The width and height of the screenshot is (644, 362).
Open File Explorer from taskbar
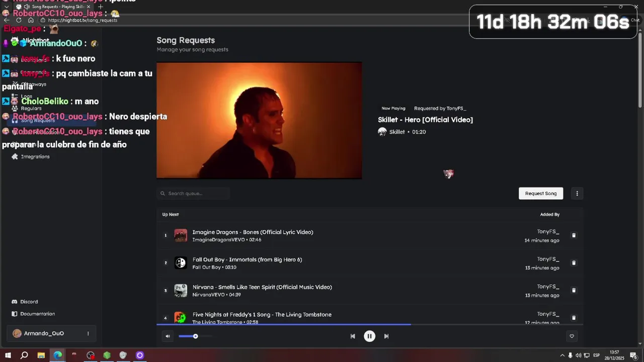coord(41,355)
